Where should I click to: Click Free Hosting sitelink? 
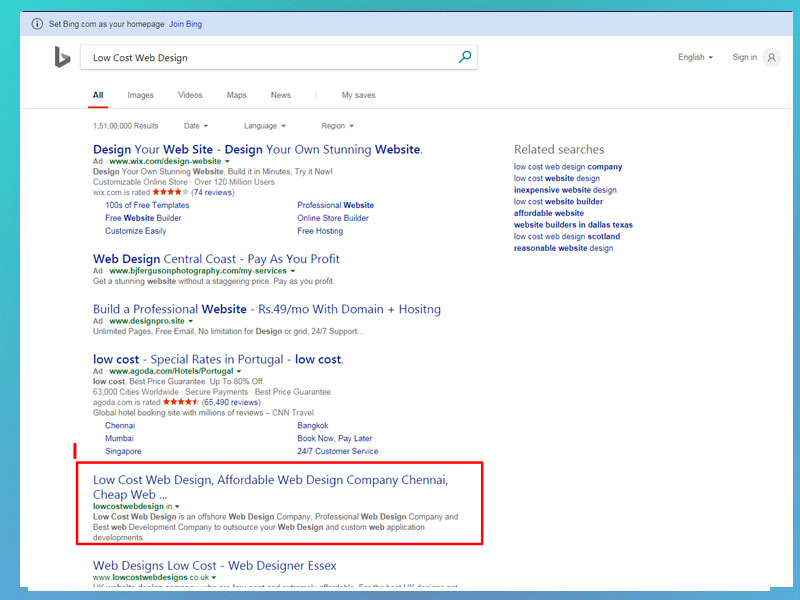[320, 231]
